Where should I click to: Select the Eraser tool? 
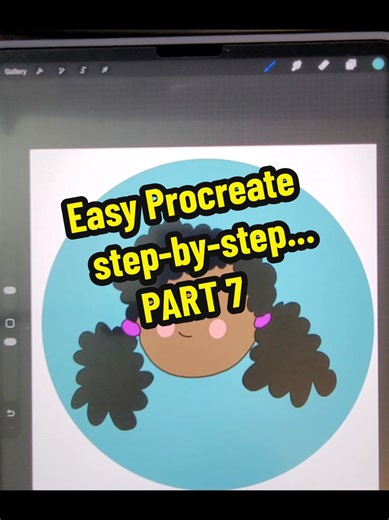[x=323, y=65]
